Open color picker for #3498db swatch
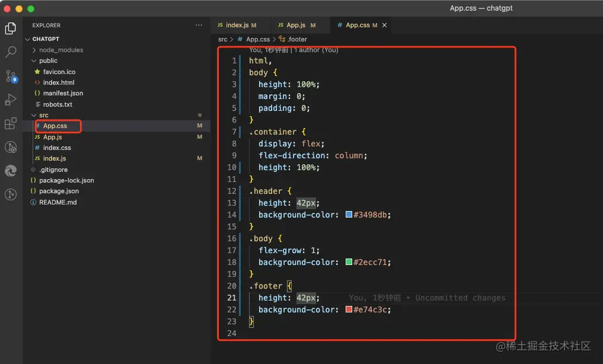The height and width of the screenshot is (364, 603). tap(349, 215)
